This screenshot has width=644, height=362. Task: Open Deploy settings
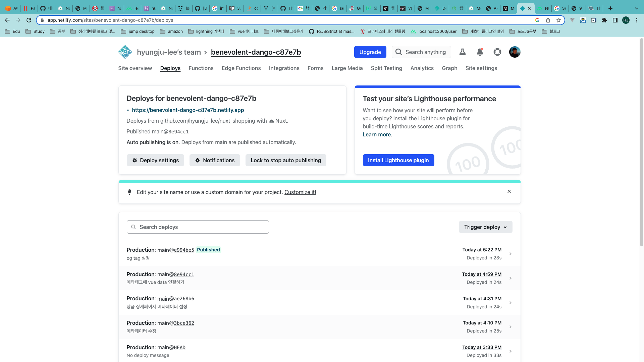click(x=155, y=160)
